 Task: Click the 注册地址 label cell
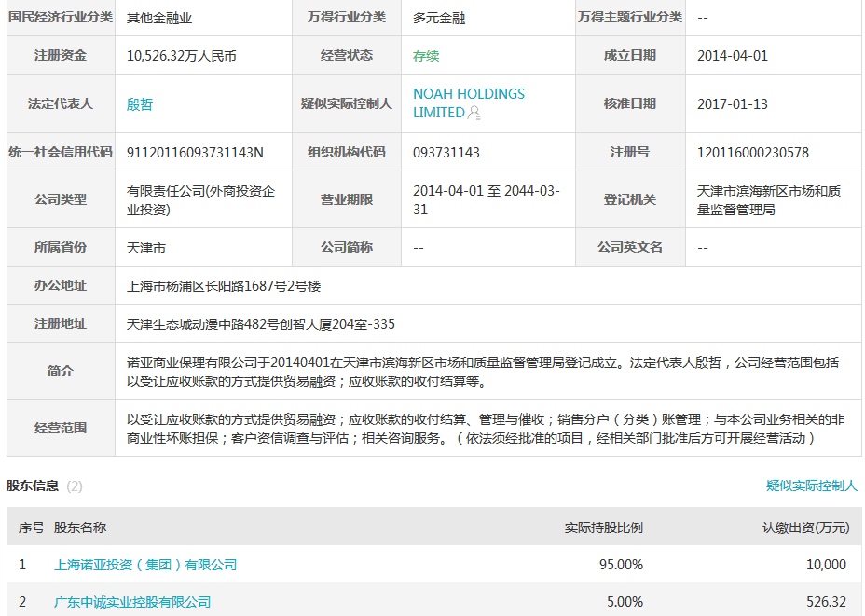[61, 323]
